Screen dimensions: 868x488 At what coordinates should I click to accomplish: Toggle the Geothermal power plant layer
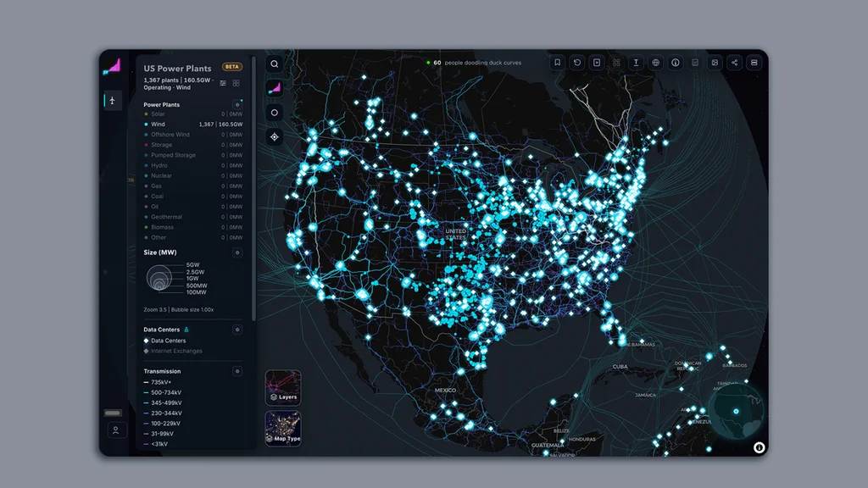[193, 217]
